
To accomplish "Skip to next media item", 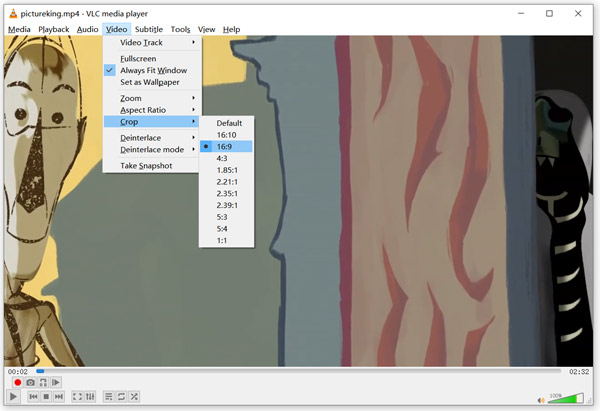I will (59, 396).
